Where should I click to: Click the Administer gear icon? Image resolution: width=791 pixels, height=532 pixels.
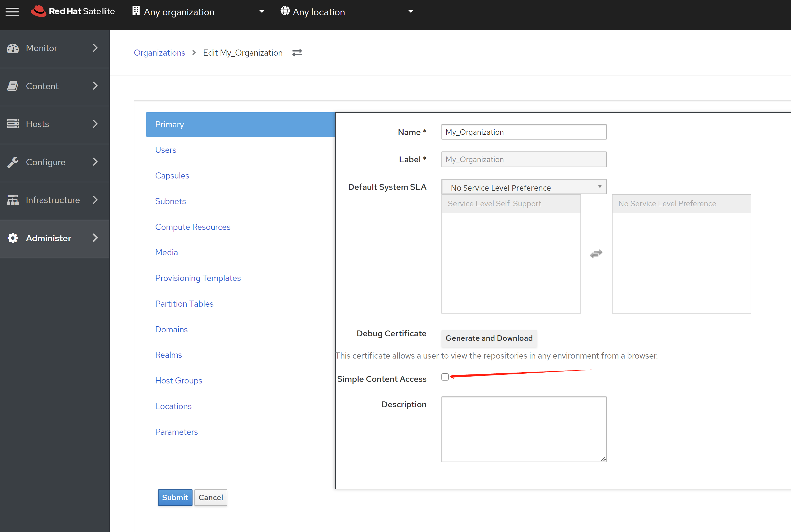[13, 238]
